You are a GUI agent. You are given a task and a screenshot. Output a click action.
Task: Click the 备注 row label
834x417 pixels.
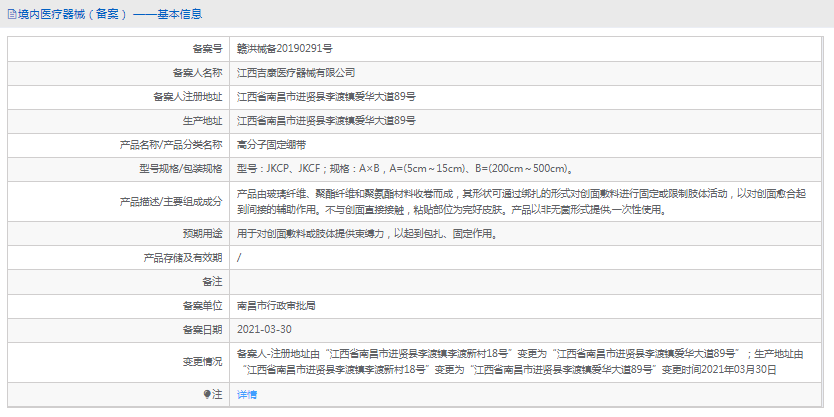coord(212,281)
